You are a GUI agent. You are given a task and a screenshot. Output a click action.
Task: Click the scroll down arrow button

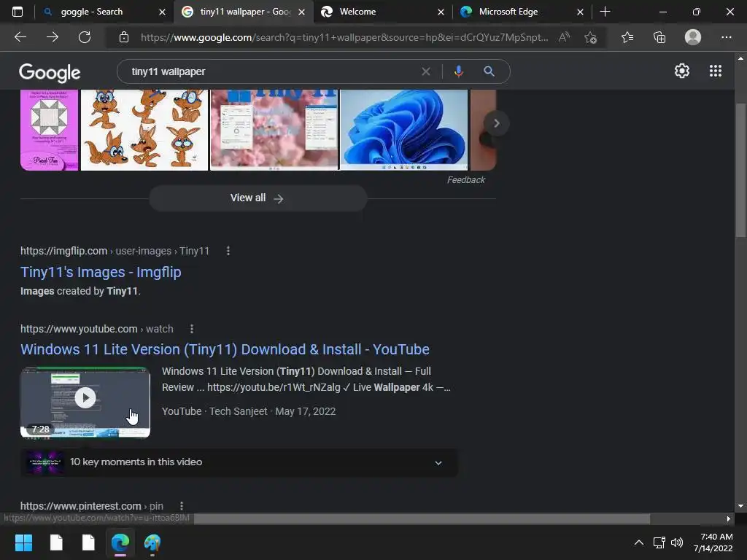click(740, 506)
